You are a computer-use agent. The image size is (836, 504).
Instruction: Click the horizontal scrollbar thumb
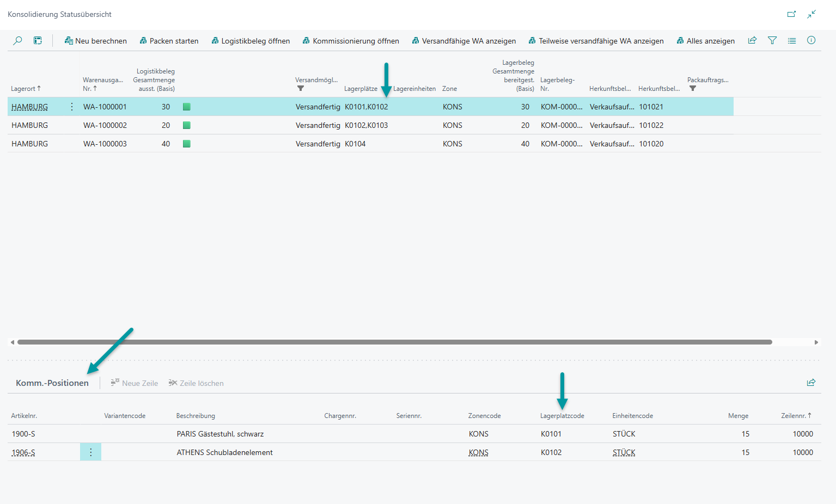point(395,342)
